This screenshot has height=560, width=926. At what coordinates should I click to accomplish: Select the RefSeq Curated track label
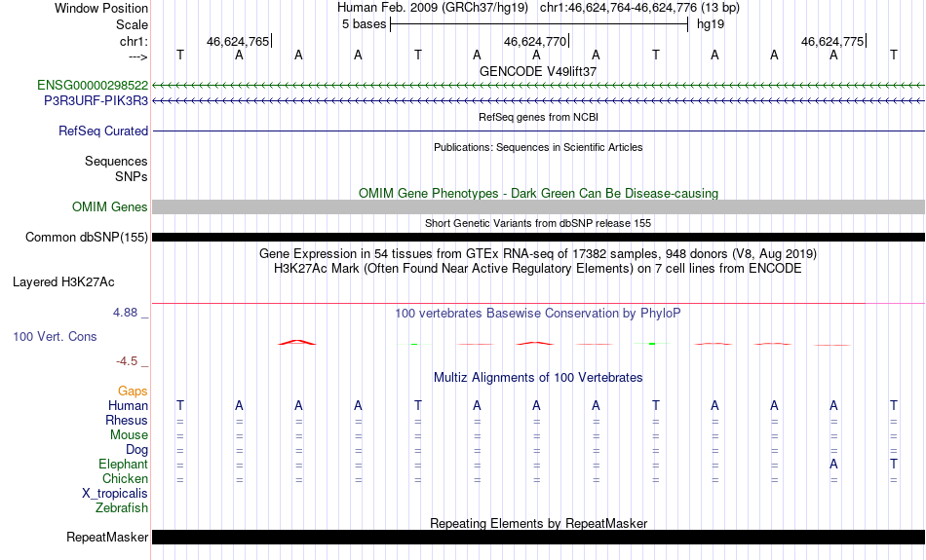102,131
